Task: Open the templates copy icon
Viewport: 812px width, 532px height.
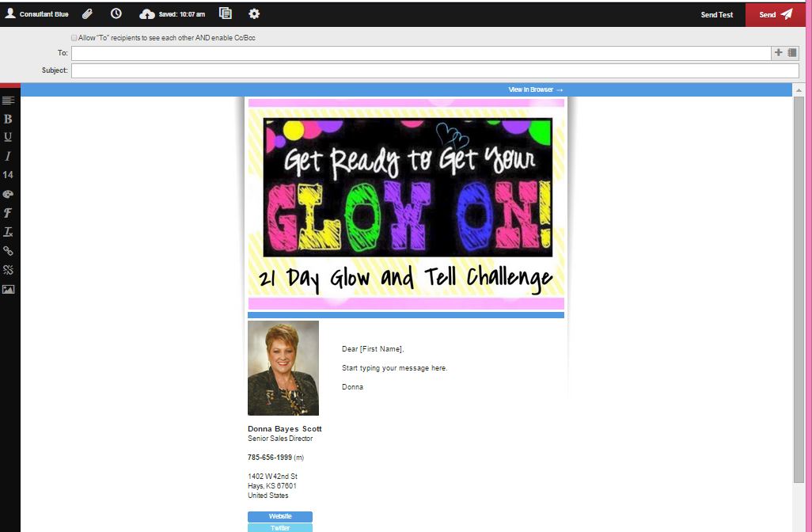Action: pyautogui.click(x=226, y=13)
